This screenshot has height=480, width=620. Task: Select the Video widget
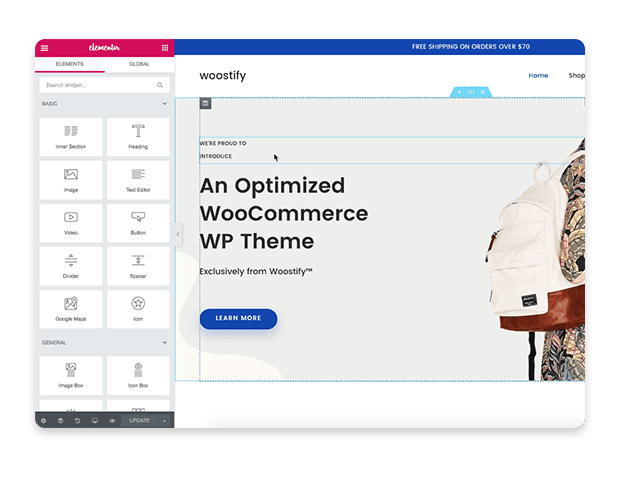[71, 223]
